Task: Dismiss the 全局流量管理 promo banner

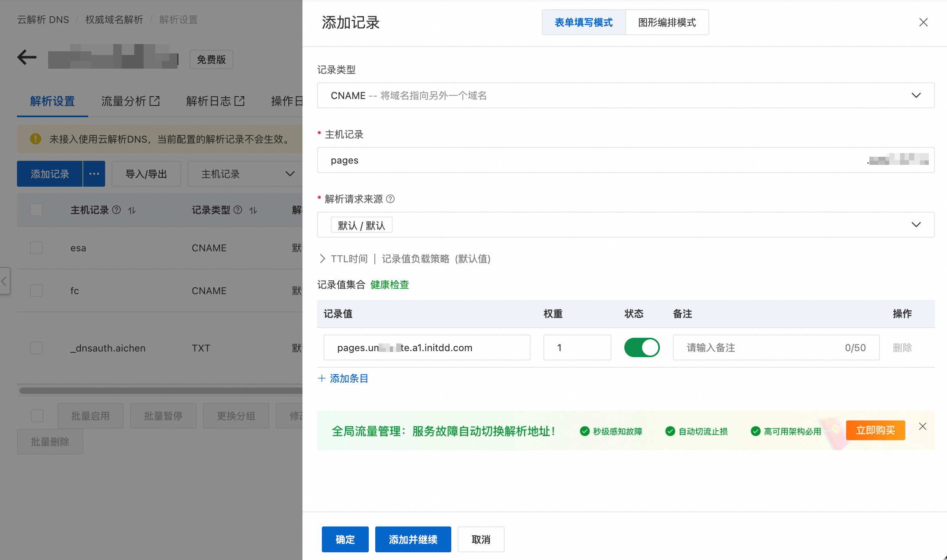Action: [x=922, y=426]
